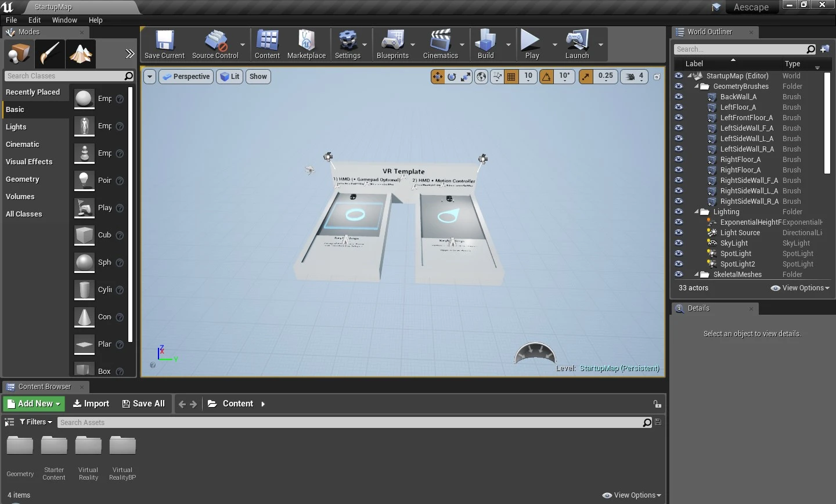This screenshot has height=504, width=836.
Task: Open the Marketplace
Action: (307, 45)
